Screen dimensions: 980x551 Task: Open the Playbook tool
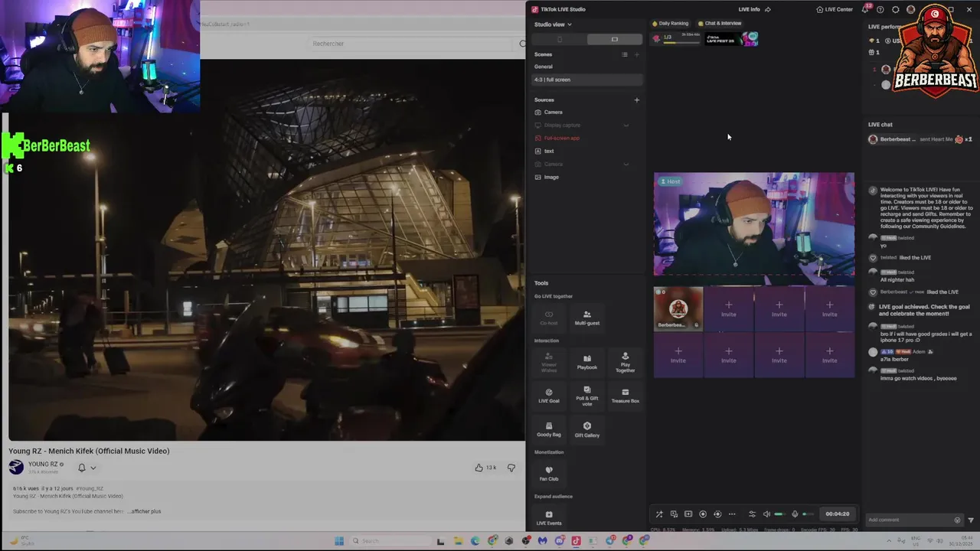coord(587,363)
